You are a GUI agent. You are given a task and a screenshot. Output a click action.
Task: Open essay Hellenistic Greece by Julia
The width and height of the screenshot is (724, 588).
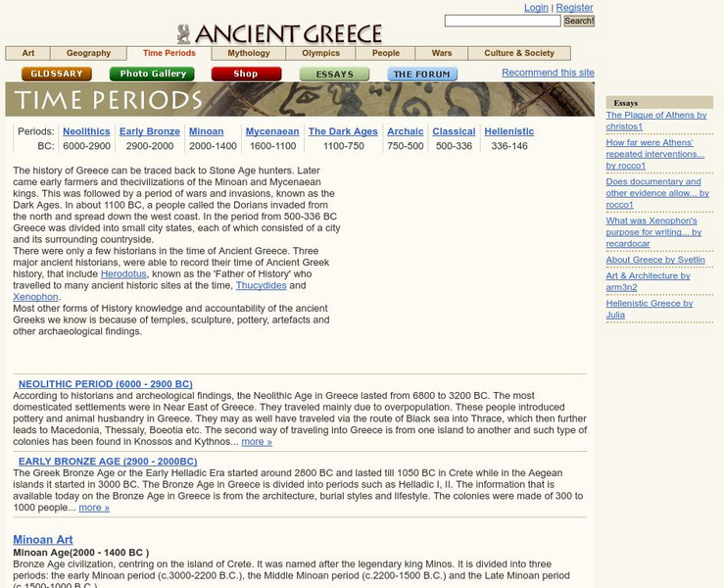click(x=650, y=309)
